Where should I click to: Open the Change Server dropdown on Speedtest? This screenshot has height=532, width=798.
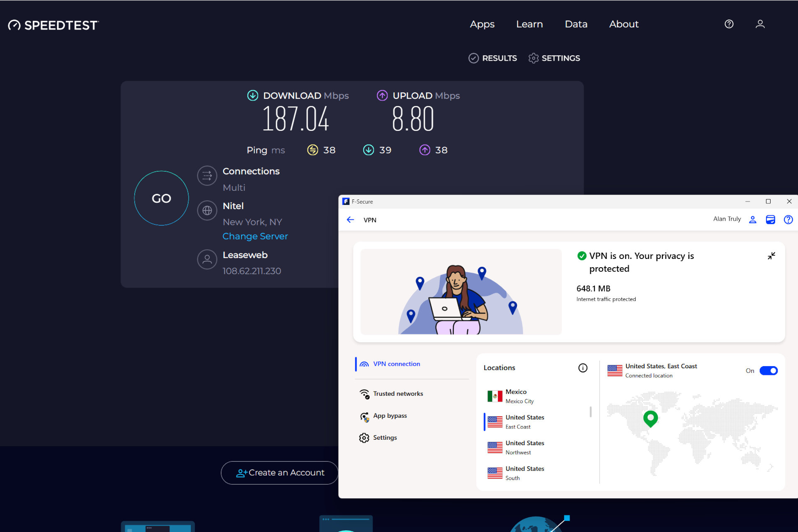[x=255, y=236]
